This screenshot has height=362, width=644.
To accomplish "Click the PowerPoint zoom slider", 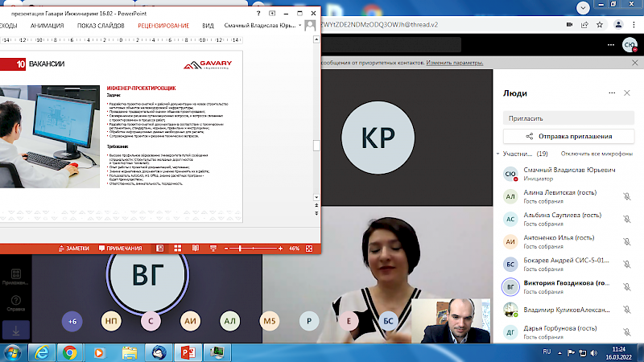I will tap(250, 249).
